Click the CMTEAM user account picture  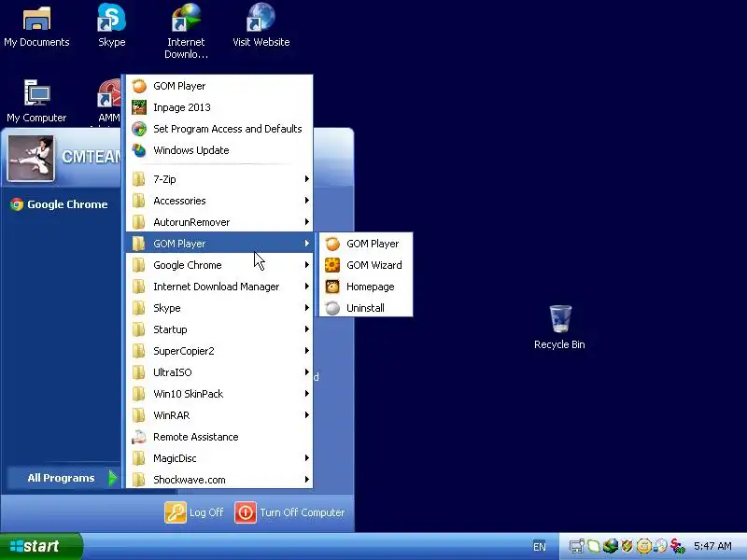31,158
